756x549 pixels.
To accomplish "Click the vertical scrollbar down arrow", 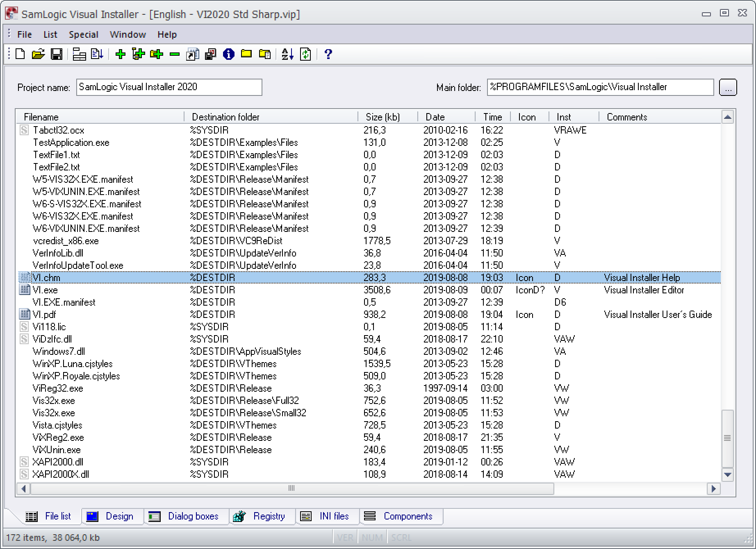I will coord(728,475).
